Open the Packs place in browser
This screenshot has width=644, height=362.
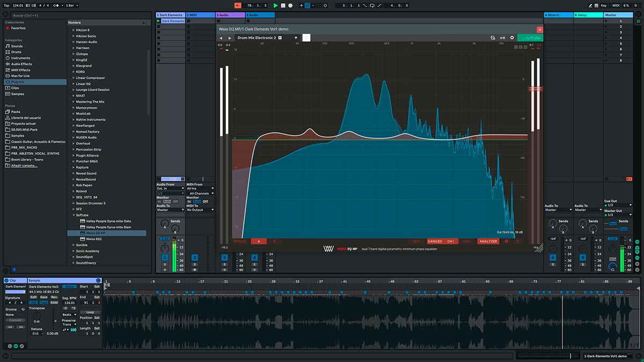click(16, 112)
